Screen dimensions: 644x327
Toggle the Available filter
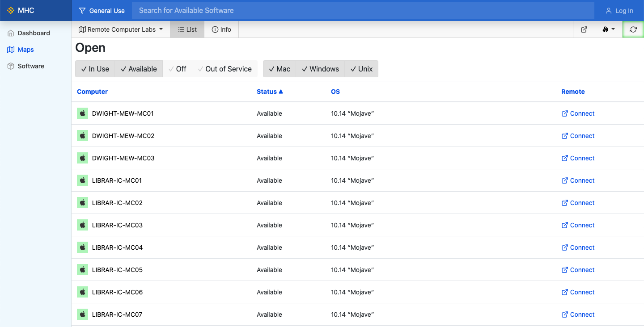pos(139,69)
